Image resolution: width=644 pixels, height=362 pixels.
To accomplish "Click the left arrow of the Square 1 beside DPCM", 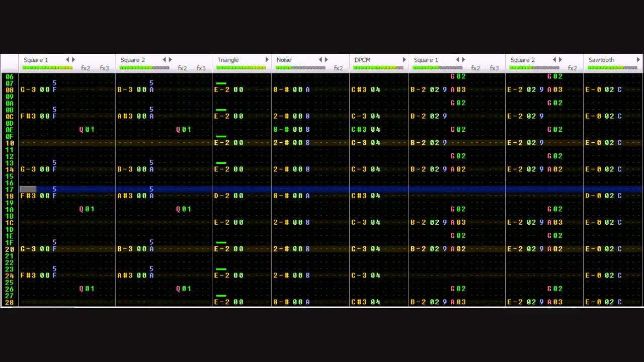I will pyautogui.click(x=457, y=60).
